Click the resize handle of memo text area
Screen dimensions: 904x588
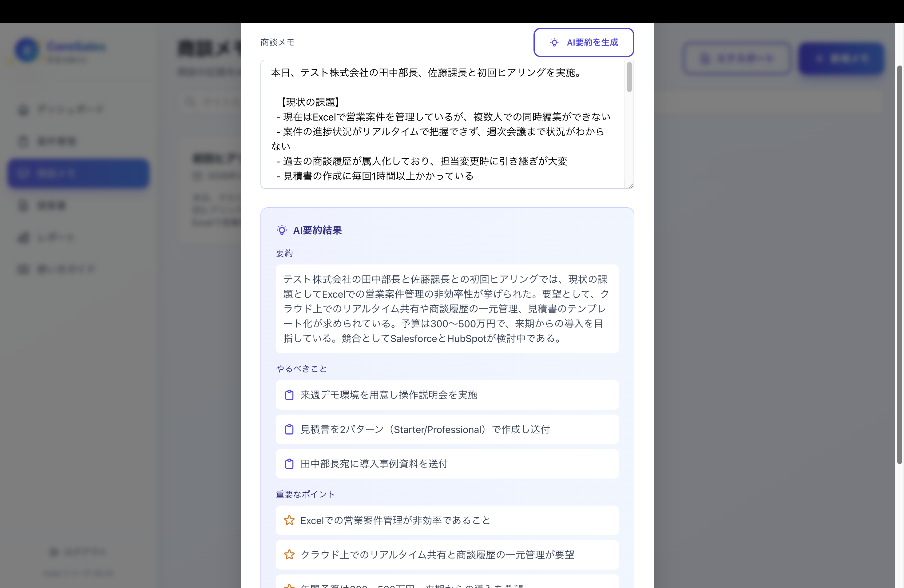[x=631, y=185]
